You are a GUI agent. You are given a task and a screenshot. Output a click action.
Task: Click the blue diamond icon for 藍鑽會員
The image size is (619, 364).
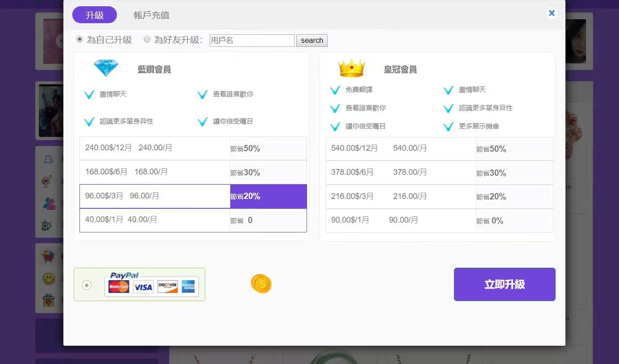pyautogui.click(x=106, y=68)
